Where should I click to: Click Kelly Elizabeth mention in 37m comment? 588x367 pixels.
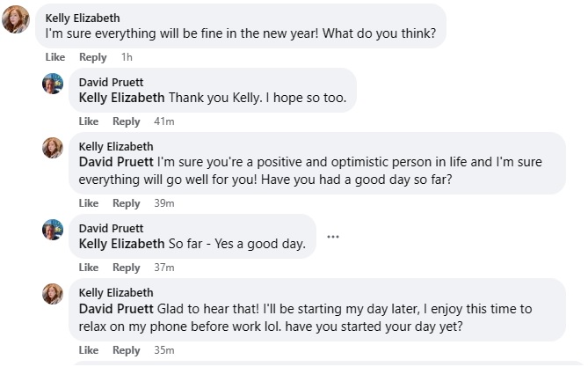121,244
